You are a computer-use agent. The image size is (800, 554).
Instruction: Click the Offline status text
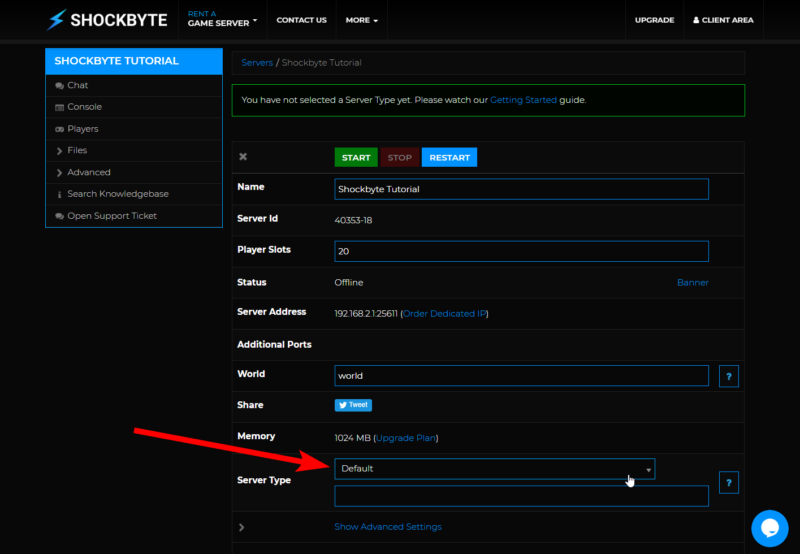tap(349, 283)
